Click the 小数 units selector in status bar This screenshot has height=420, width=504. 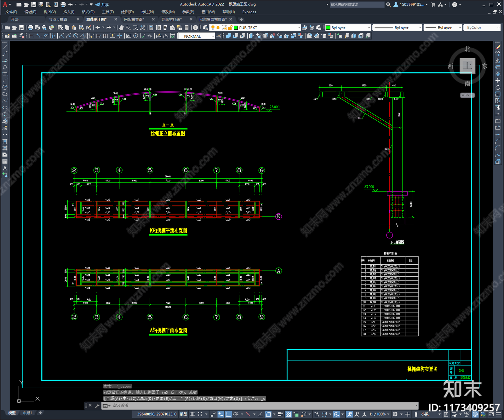pyautogui.click(x=425, y=414)
